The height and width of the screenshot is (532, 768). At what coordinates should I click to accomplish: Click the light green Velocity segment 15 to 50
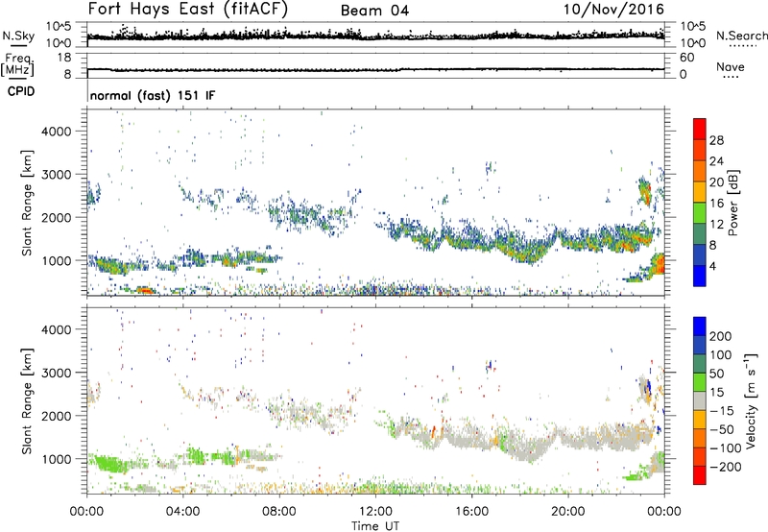[700, 382]
